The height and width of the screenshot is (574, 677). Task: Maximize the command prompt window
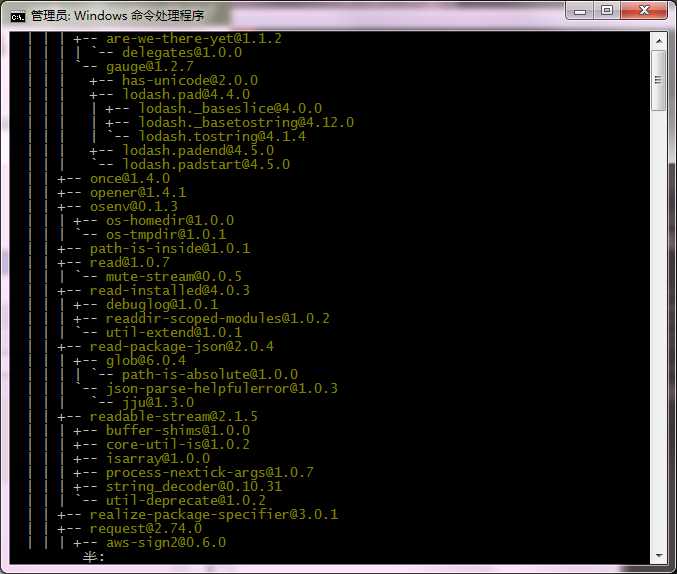(x=607, y=10)
